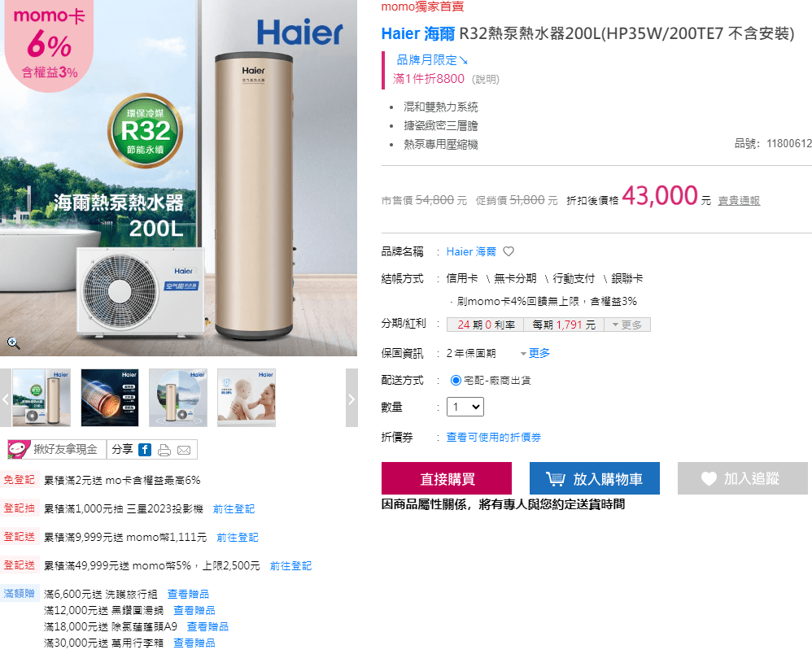This screenshot has width=812, height=667.
Task: Click 賣貴通報 link
Action: tap(739, 200)
